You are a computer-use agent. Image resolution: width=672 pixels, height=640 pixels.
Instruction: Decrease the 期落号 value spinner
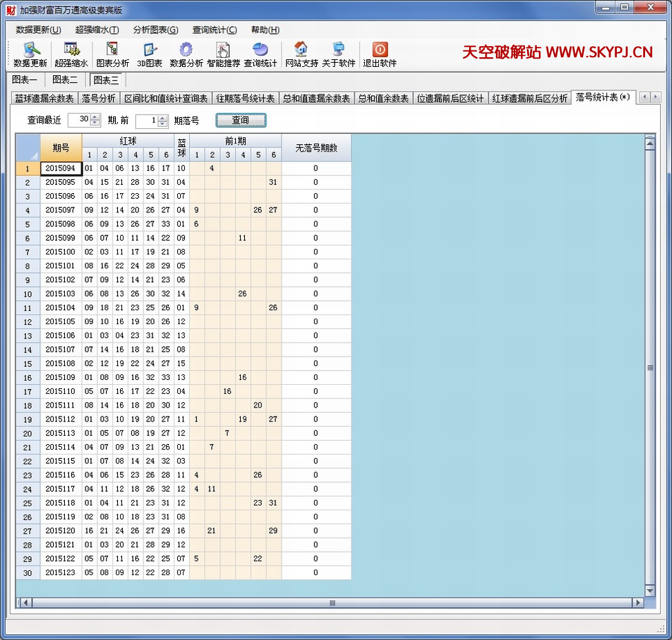[163, 124]
